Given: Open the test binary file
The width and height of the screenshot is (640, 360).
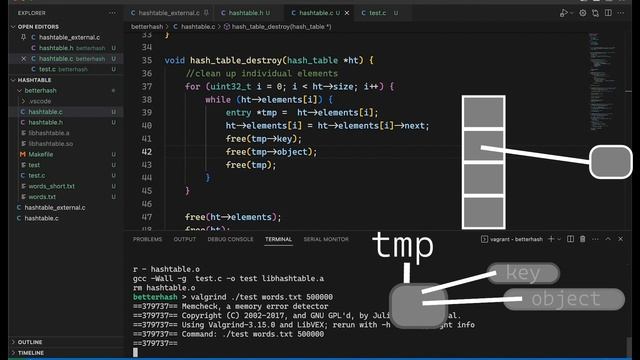Looking at the screenshot, I should coord(65,165).
